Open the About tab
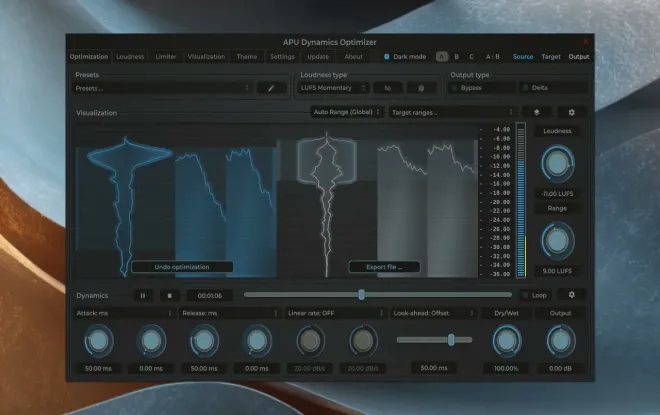Screen dimensions: 660x415 click(354, 57)
